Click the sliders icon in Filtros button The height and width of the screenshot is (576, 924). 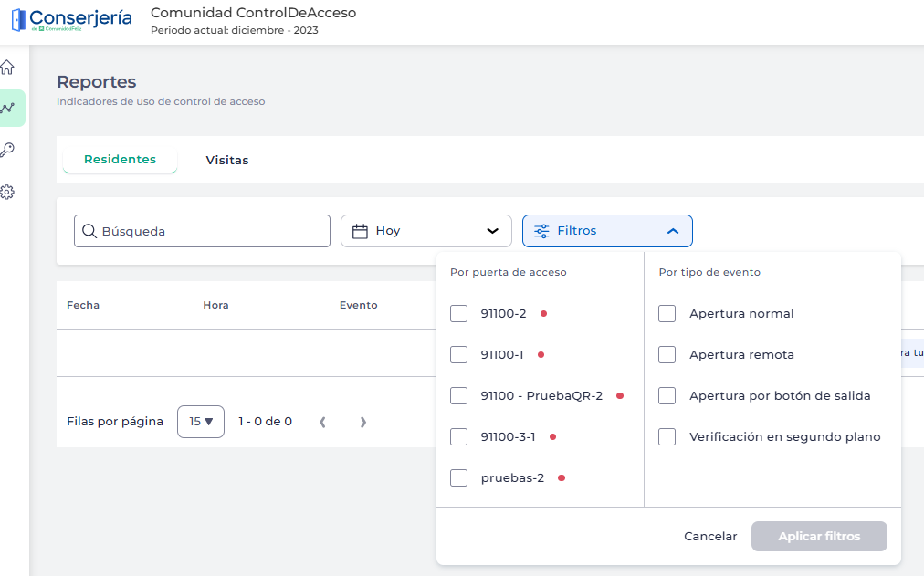[541, 231]
